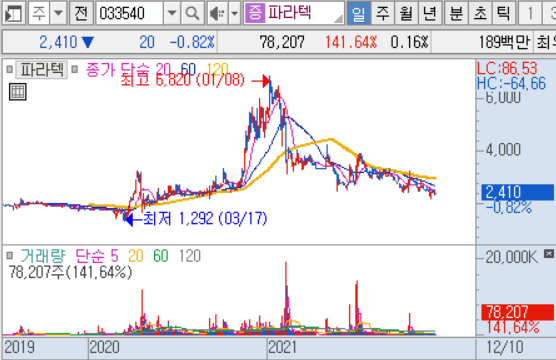Switch to 초 second chart
Viewport: 556px width, 360px height.
480,13
